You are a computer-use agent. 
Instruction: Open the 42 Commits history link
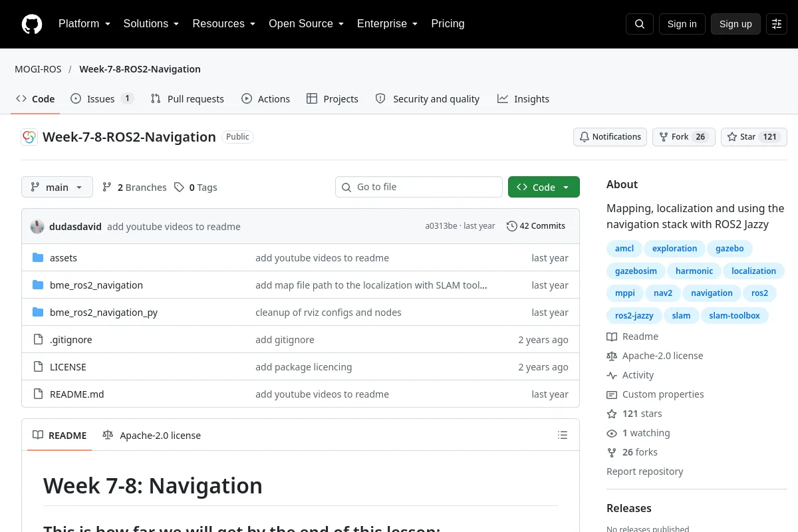pyautogui.click(x=536, y=226)
